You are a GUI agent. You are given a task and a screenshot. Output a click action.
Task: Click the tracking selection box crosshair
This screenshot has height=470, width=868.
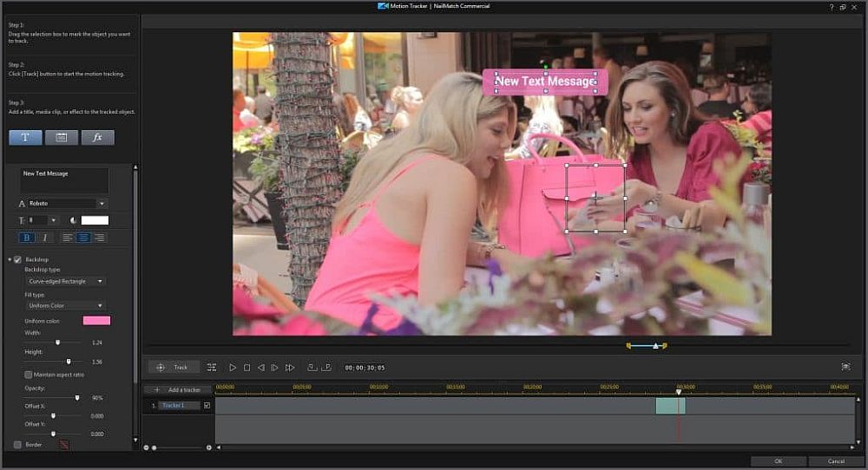coord(595,198)
